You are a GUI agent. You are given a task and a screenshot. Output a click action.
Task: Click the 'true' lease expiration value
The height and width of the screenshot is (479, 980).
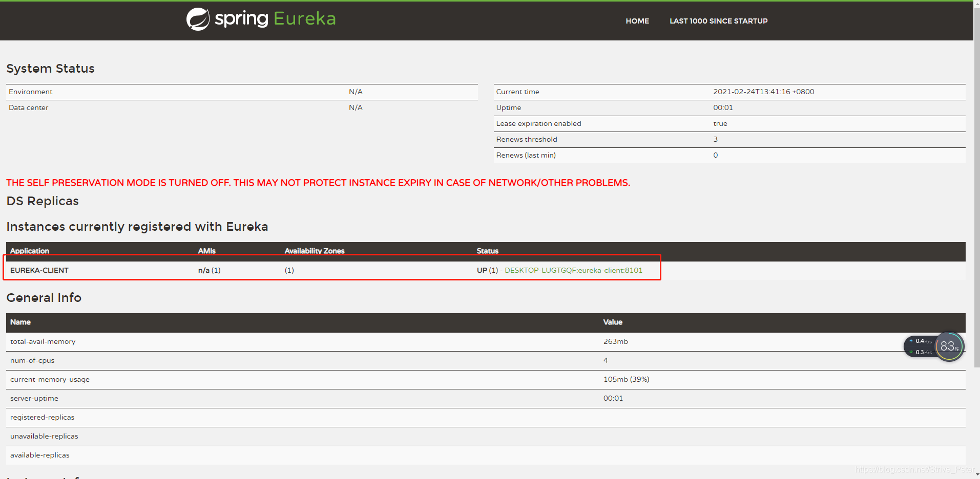click(720, 123)
